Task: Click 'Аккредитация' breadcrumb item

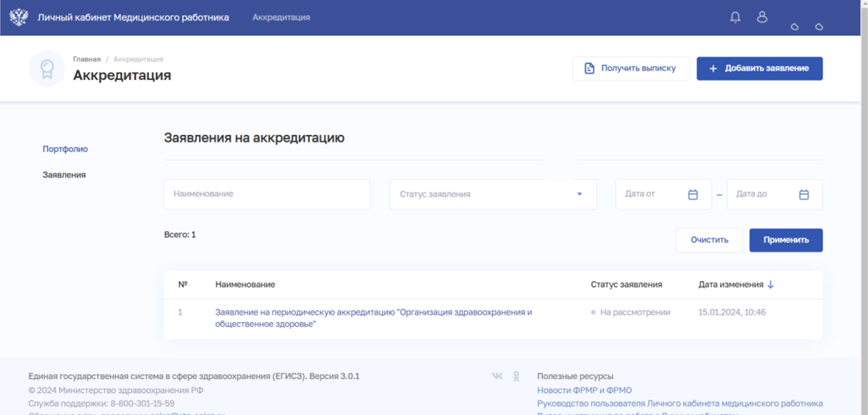Action: [138, 59]
